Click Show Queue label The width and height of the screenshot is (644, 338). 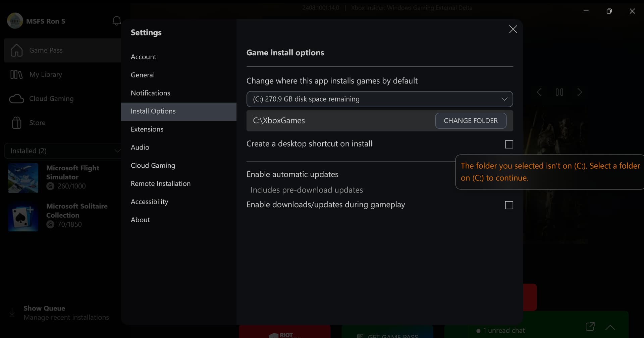click(x=44, y=308)
